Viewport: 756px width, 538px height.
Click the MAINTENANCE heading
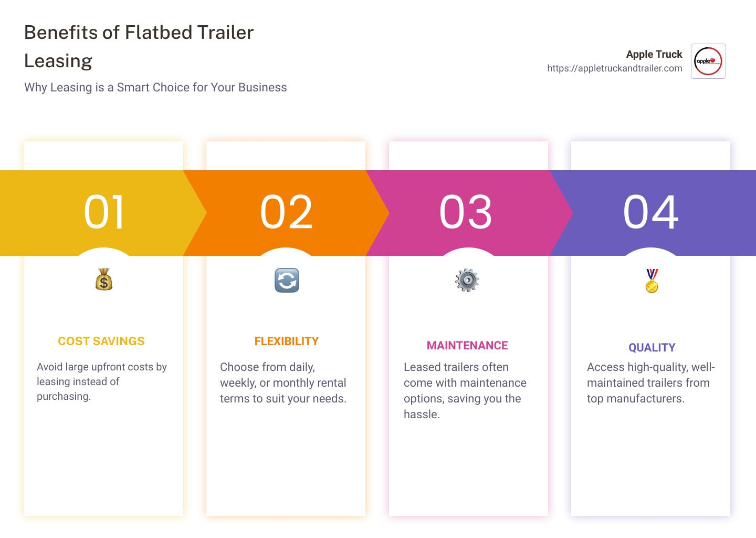coord(467,346)
